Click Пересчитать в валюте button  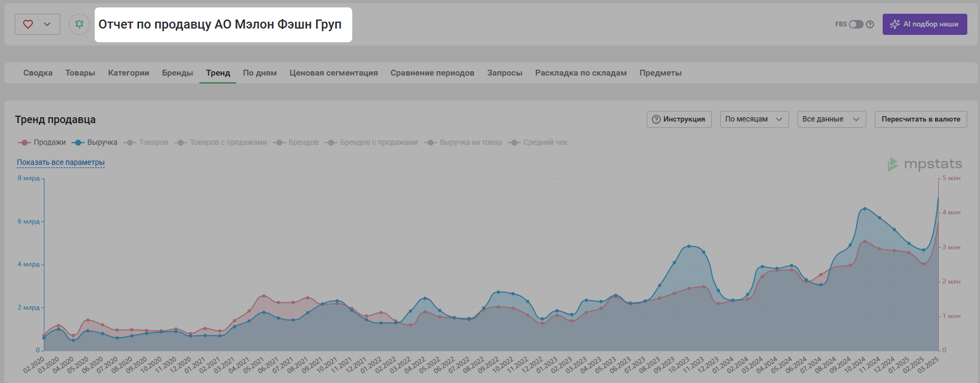coord(921,119)
